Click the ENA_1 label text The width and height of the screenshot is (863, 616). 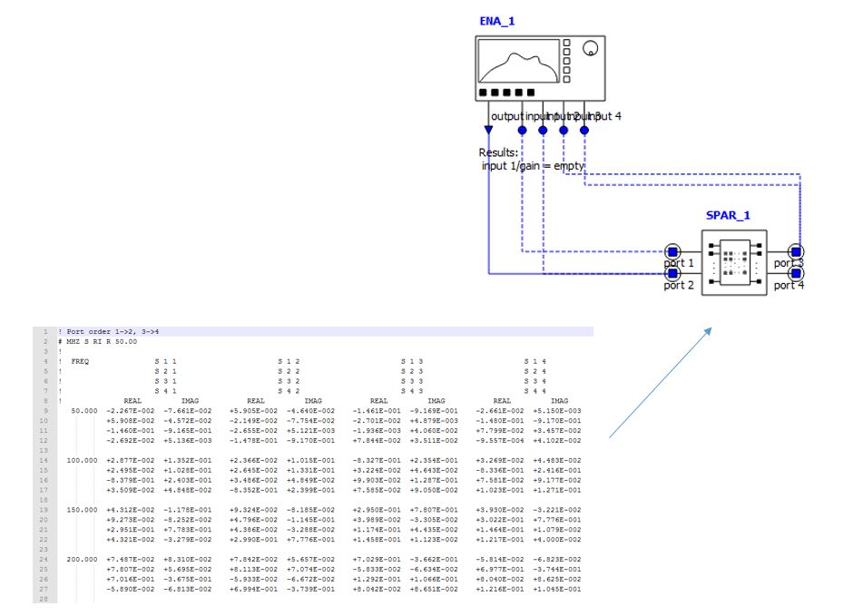pos(498,21)
